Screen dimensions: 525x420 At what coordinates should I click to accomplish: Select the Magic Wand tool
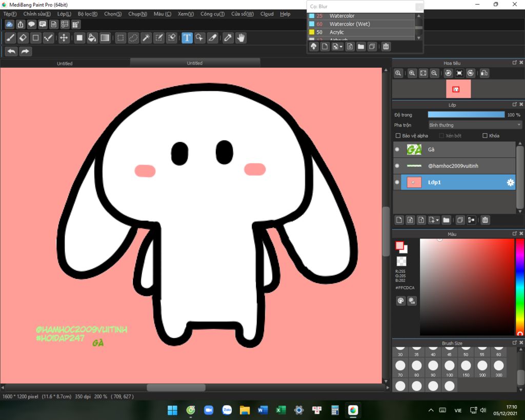click(146, 38)
